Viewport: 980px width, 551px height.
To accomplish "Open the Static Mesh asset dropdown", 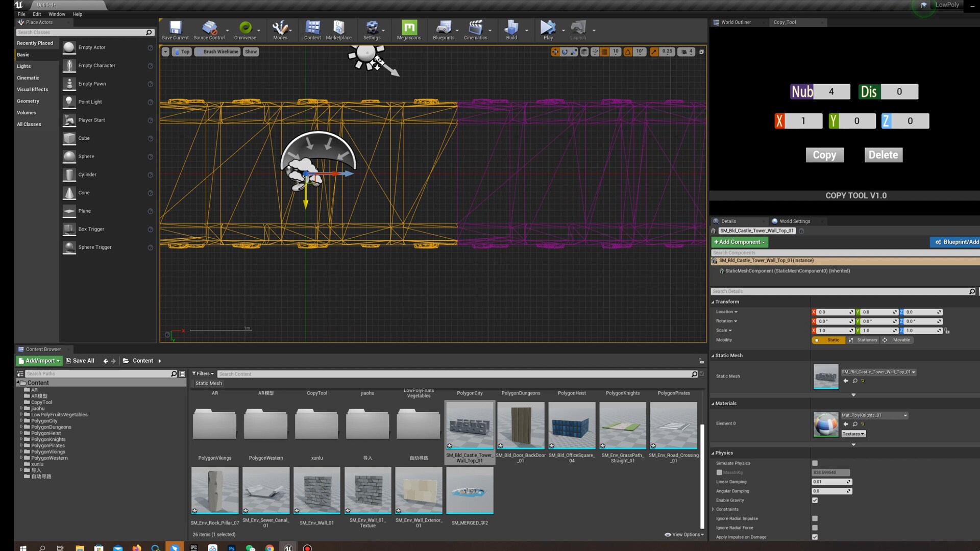I will tap(913, 372).
